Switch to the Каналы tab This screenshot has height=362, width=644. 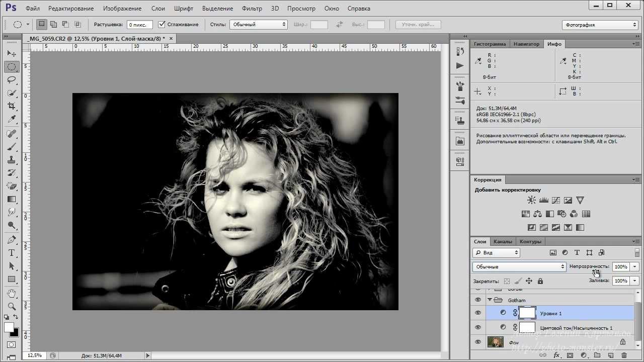pyautogui.click(x=503, y=242)
